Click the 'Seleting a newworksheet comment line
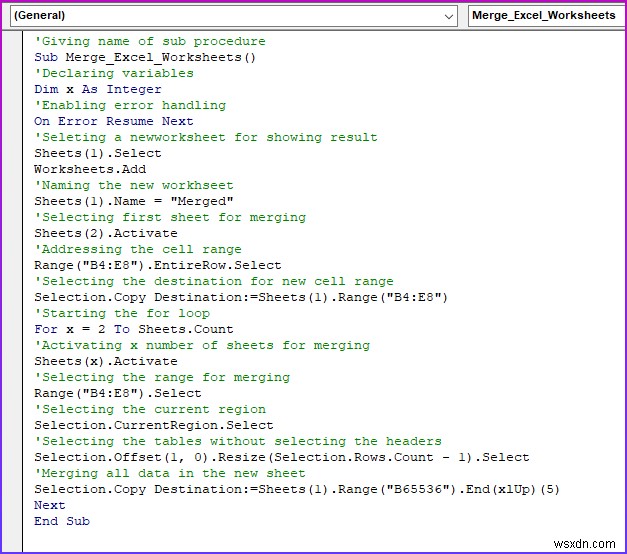This screenshot has width=627, height=554. [206, 137]
